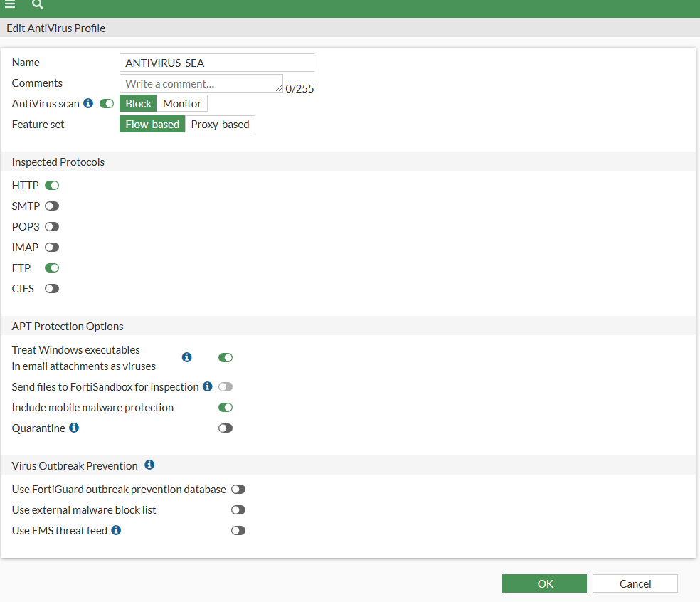Click the 'Edit AntiVirus Profile' title
700x602 pixels.
[x=55, y=28]
